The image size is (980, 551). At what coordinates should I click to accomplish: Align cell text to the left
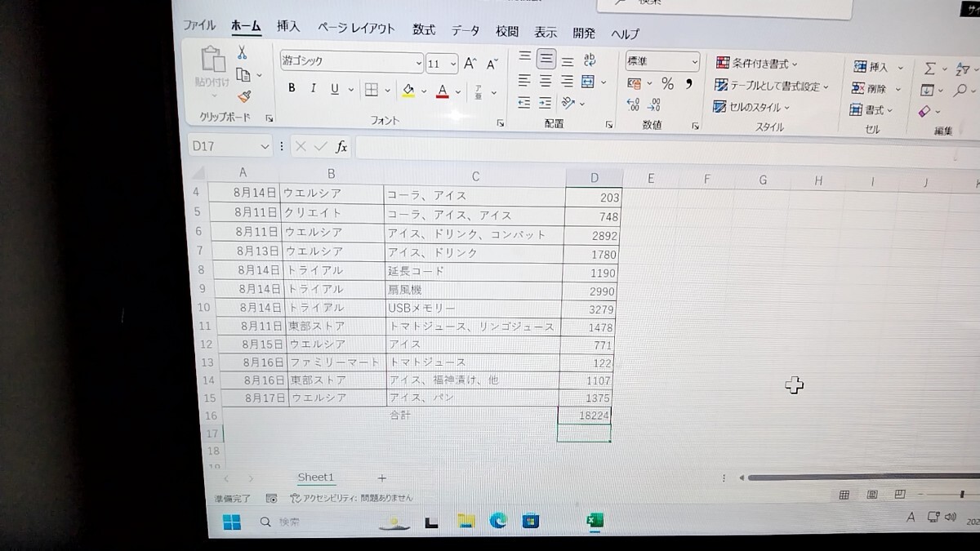(524, 81)
